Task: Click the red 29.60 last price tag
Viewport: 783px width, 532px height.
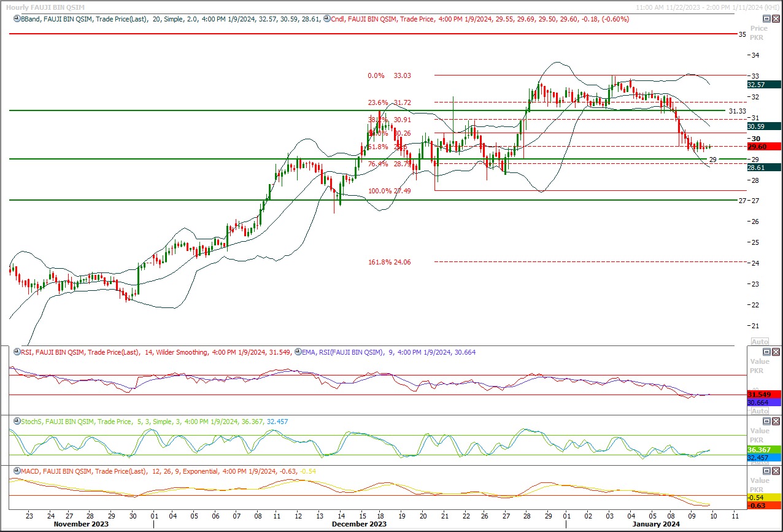Action: point(763,147)
